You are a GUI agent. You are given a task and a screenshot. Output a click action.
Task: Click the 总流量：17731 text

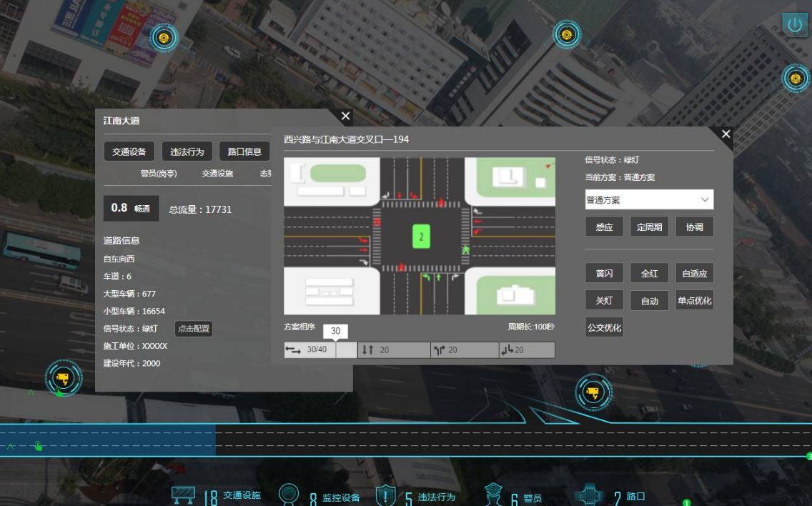(200, 209)
